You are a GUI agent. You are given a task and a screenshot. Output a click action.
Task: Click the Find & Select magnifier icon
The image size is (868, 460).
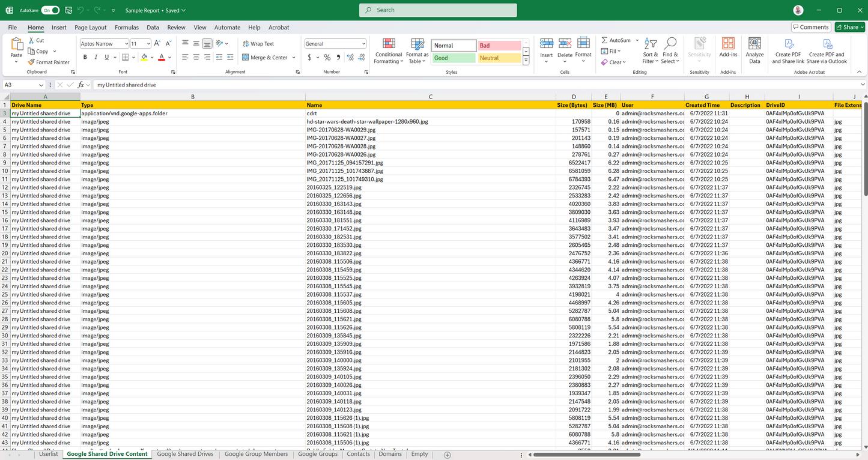(670, 44)
